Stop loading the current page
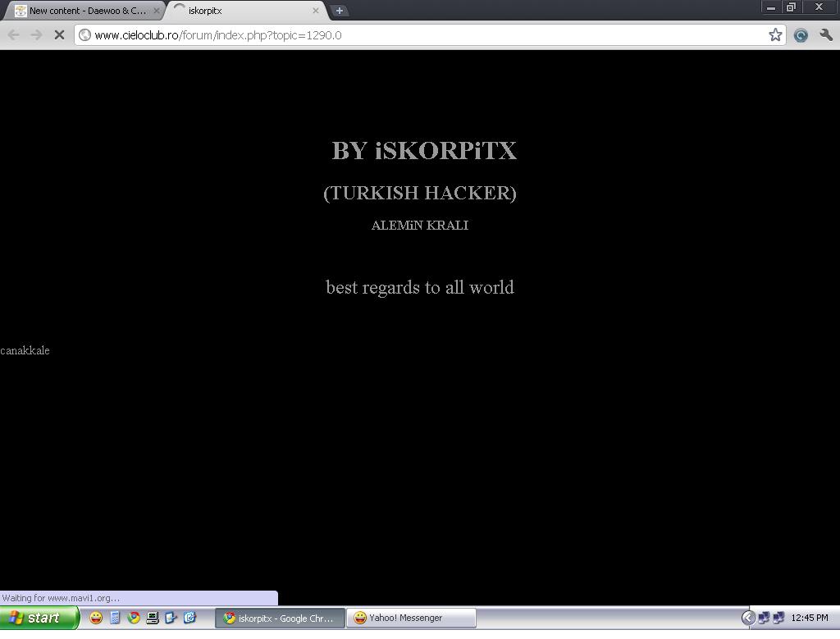 point(59,34)
